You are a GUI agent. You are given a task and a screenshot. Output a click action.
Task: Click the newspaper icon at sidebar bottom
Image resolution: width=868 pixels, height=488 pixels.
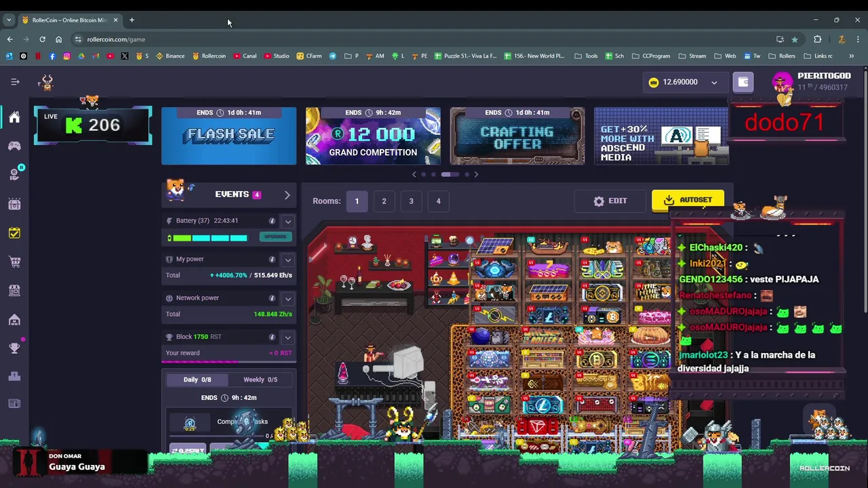pos(14,404)
